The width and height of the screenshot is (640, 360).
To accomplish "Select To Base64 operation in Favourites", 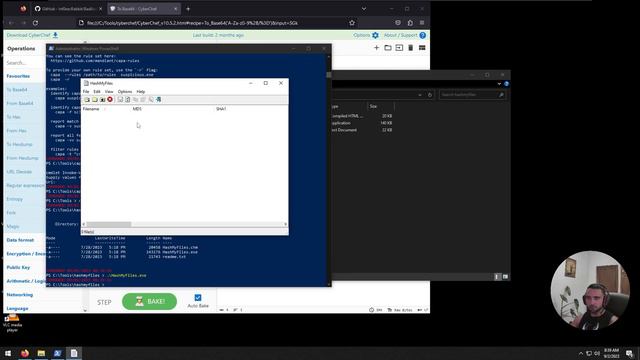I will coord(17,90).
